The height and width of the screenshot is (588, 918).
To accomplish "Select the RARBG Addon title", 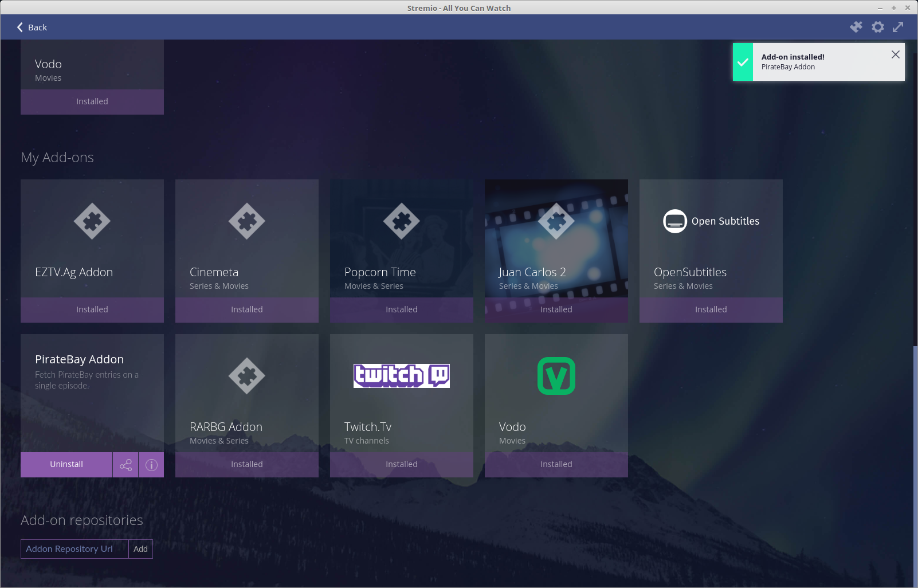I will tap(226, 427).
